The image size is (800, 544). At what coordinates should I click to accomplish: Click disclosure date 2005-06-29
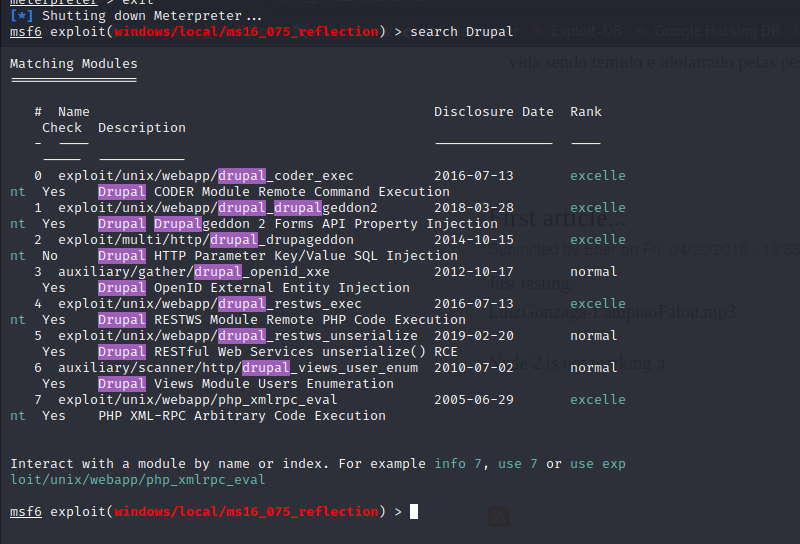[473, 400]
